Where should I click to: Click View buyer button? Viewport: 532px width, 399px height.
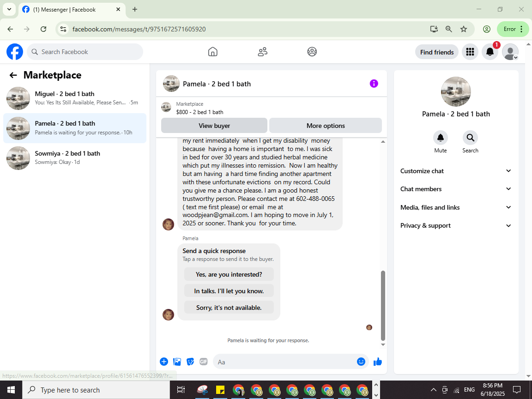coord(214,126)
